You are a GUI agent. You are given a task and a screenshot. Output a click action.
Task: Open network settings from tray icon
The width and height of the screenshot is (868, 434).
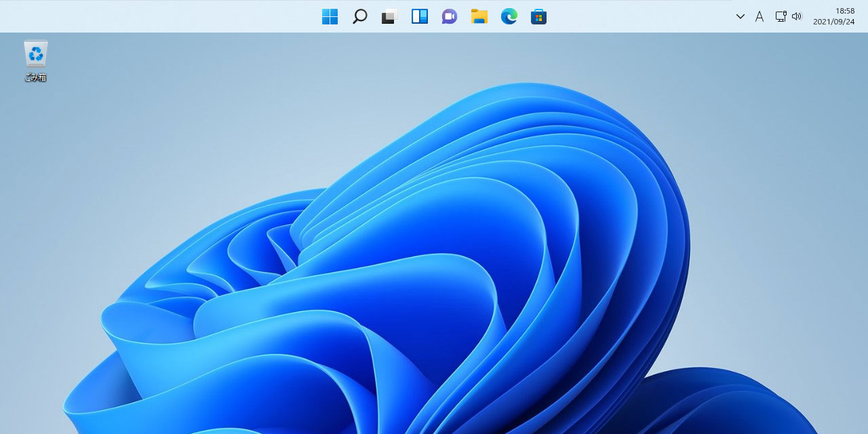click(x=781, y=16)
